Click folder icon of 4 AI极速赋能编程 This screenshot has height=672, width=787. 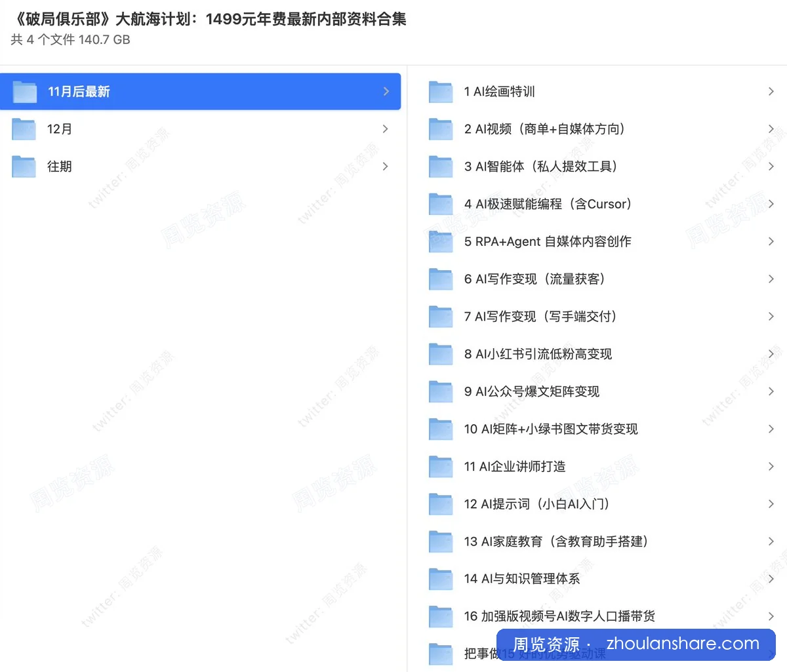[x=441, y=204]
